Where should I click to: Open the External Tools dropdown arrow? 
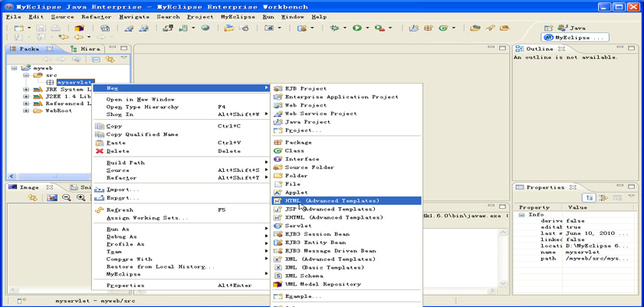click(390, 28)
